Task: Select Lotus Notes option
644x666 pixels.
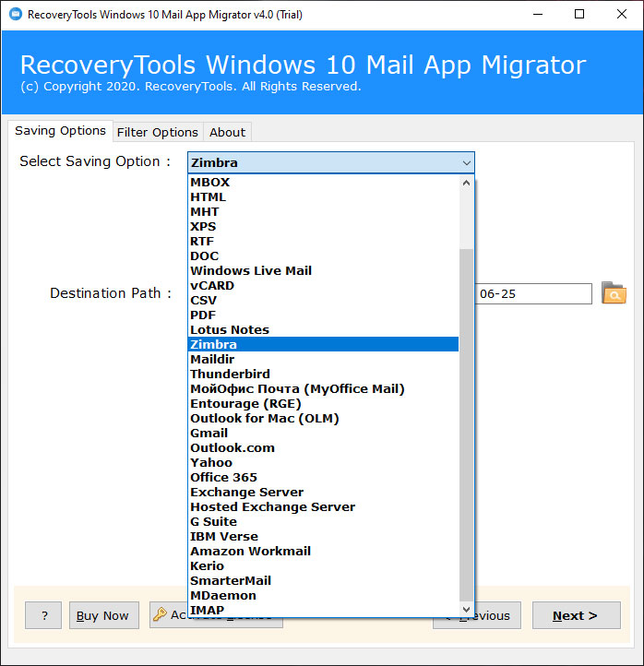Action: click(x=323, y=329)
